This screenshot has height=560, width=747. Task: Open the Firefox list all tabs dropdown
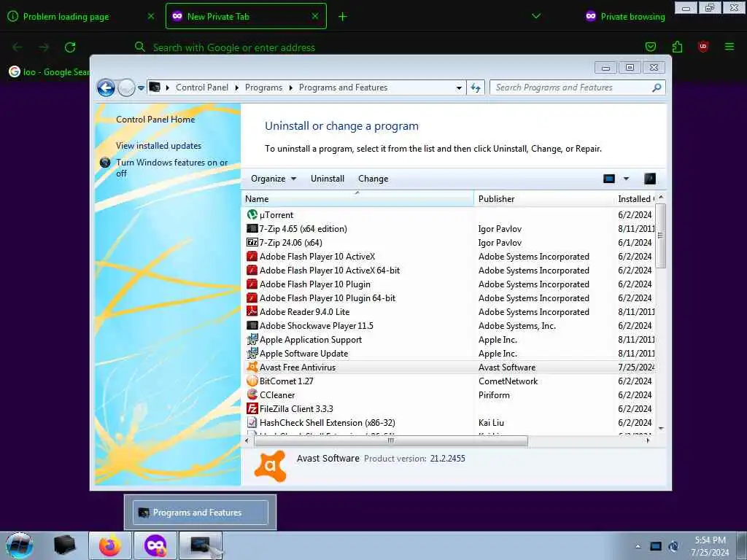(536, 16)
